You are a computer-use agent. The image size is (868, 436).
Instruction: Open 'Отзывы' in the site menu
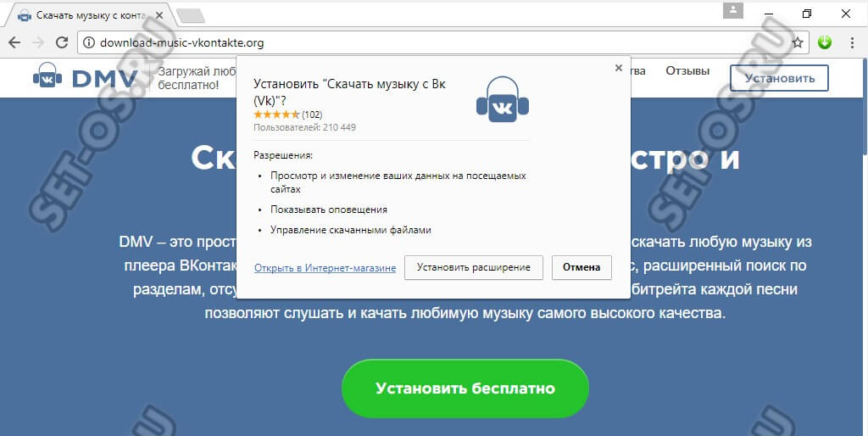tap(687, 71)
